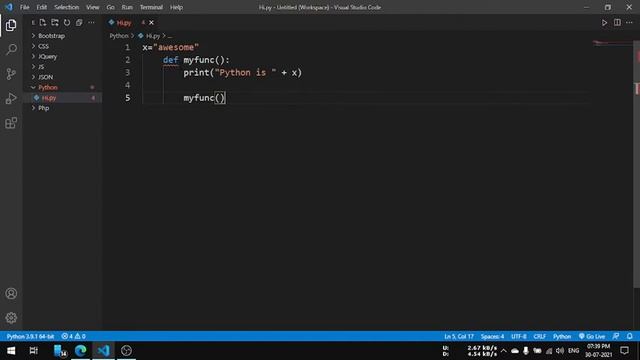Click the editor vertical scrollbar

coord(636,163)
